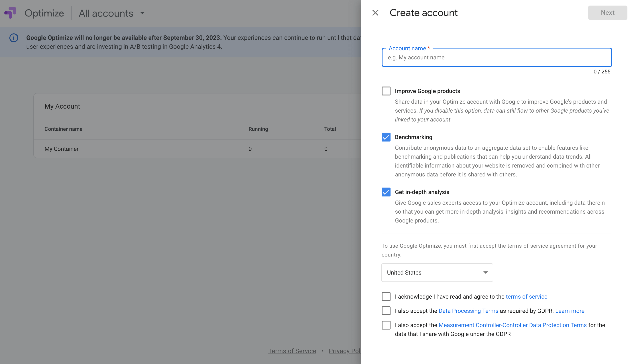The image size is (639, 364).
Task: Click the Improve Google products label
Action: coord(427,91)
